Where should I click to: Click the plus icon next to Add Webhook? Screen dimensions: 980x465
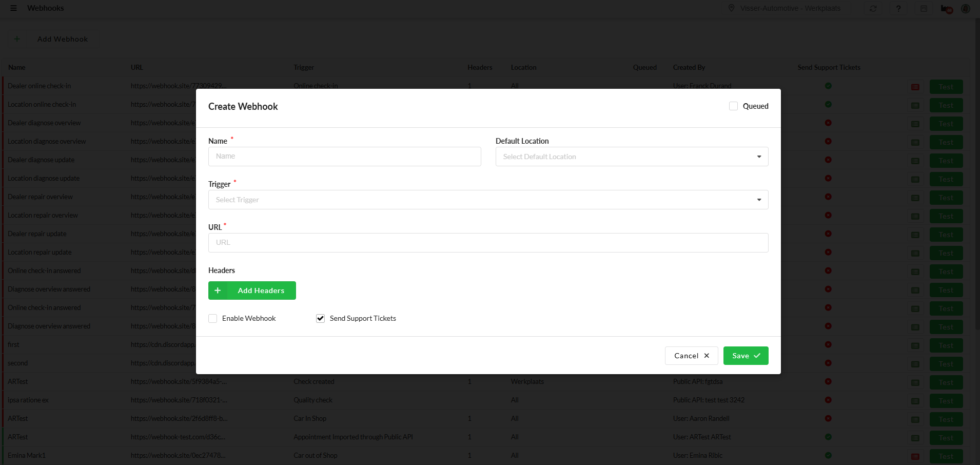point(17,39)
